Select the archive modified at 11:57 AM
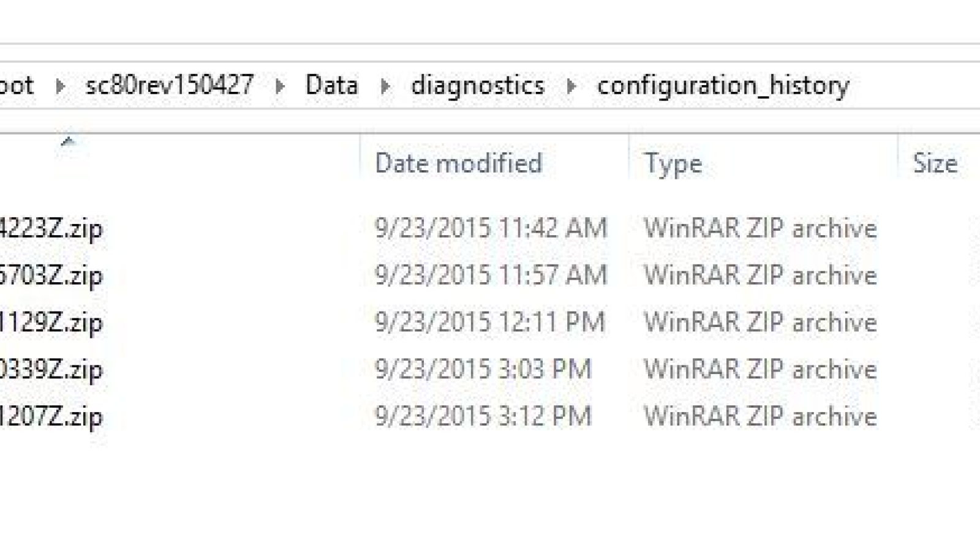This screenshot has height=551, width=980. [x=490, y=275]
